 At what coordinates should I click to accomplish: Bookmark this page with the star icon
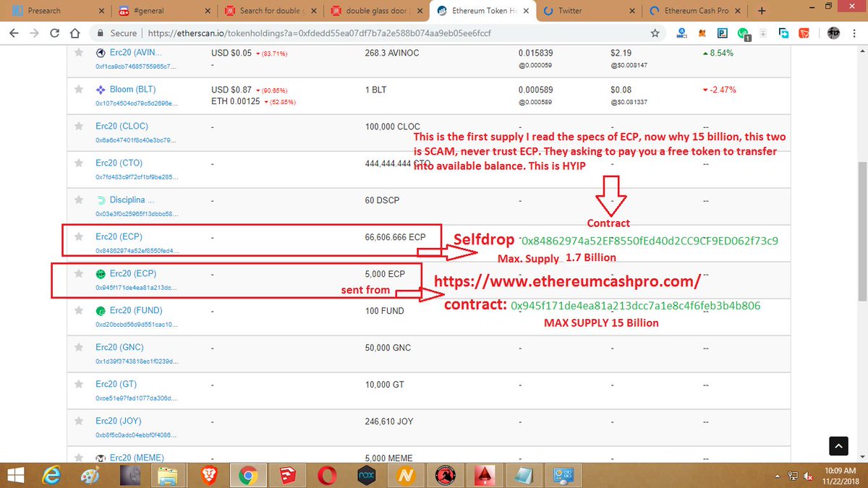(x=655, y=33)
